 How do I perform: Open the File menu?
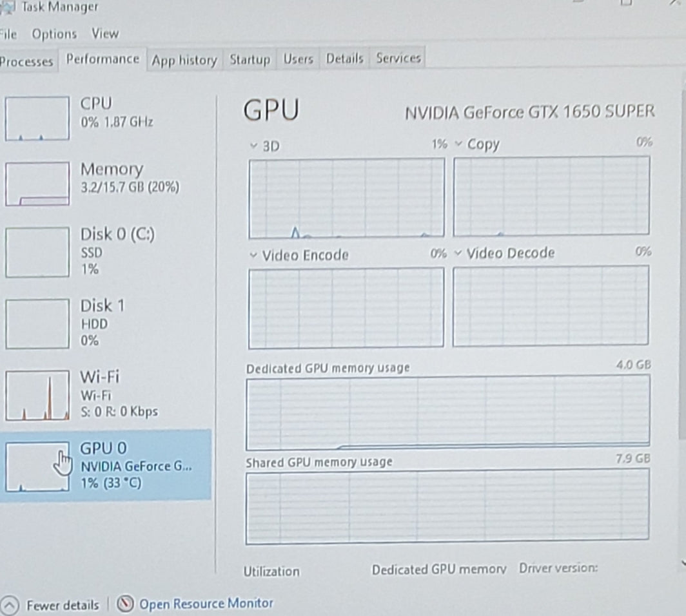[x=8, y=34]
